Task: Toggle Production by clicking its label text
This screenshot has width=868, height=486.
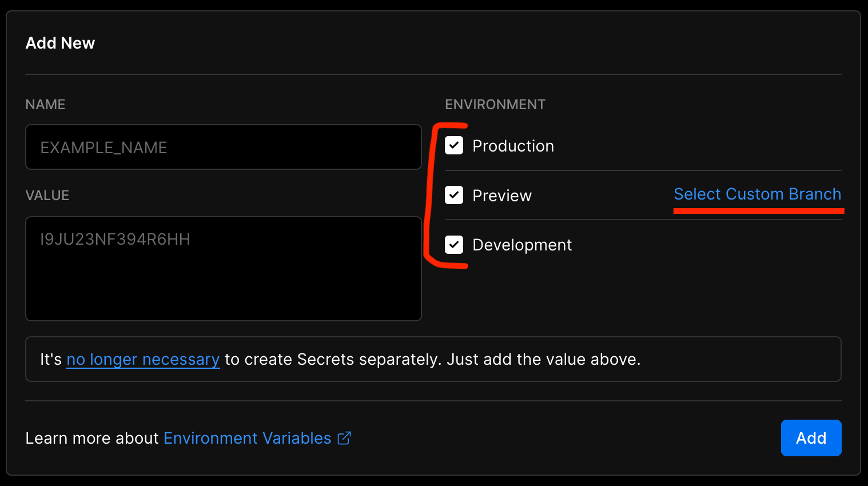Action: pos(513,146)
